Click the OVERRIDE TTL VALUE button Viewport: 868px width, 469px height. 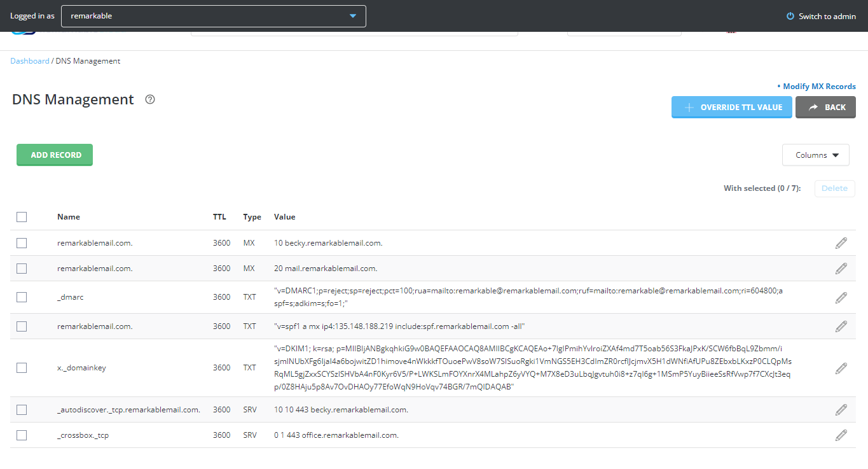731,108
